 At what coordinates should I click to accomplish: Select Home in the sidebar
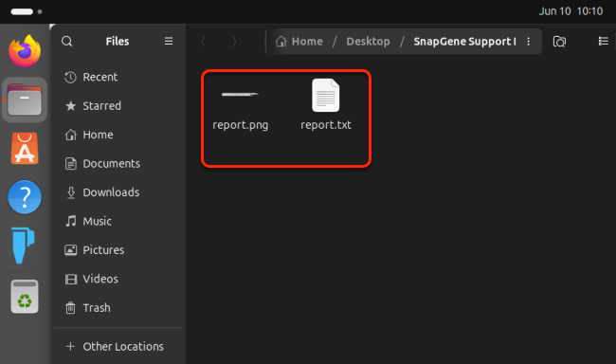click(x=118, y=135)
